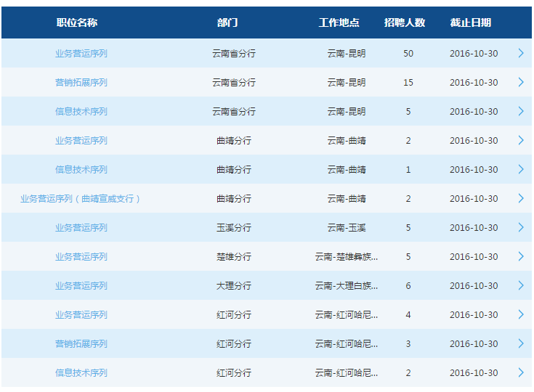Click the 招聘人数 column header
Screen dimensions: 534x392
pos(405,23)
